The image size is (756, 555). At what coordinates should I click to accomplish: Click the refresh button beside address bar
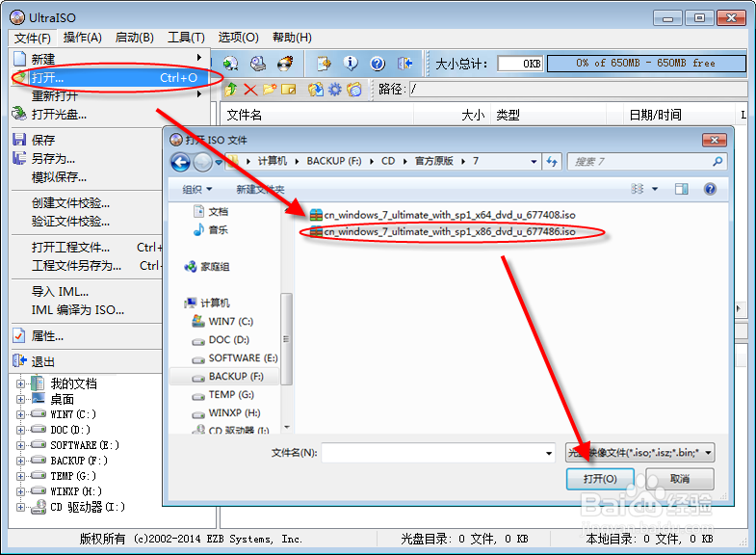coord(552,162)
